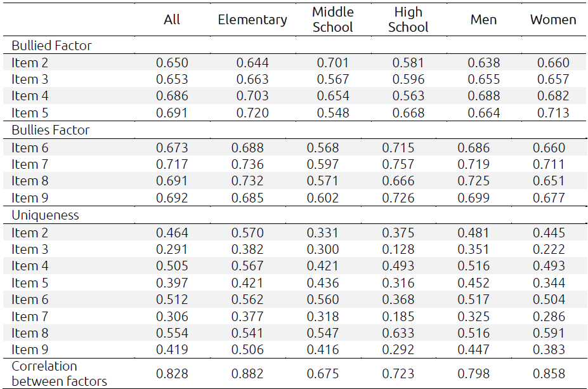The width and height of the screenshot is (588, 389).
Task: Click the 0.713 Women value for Item 5
Action: tap(553, 114)
